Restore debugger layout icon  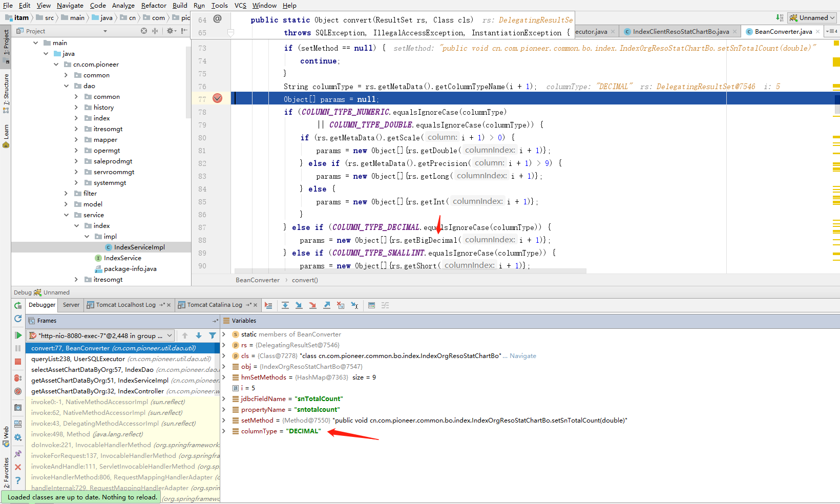[x=18, y=424]
